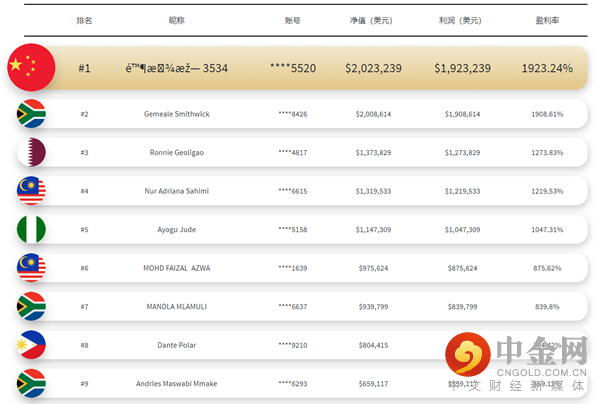Click profit $1,219,533
Image resolution: width=602 pixels, height=404 pixels.
(x=462, y=191)
